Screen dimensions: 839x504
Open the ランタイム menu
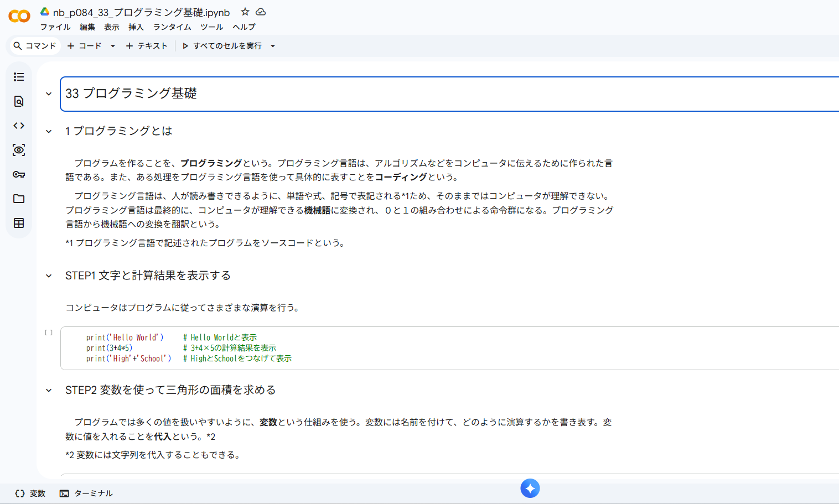tap(172, 27)
